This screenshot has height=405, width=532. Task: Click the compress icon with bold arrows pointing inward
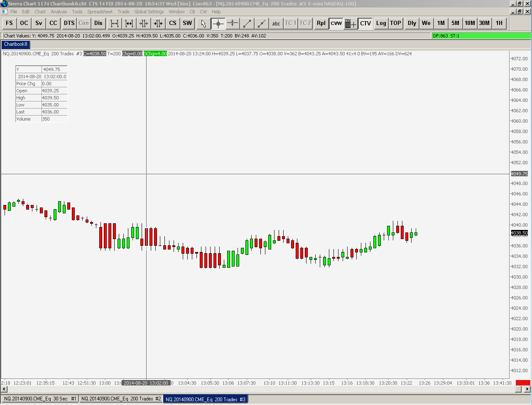click(158, 23)
